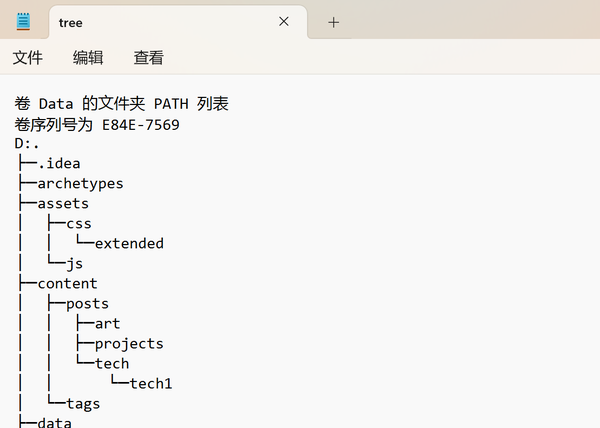This screenshot has width=600, height=428.
Task: Open the 文件 menu
Action: 28,58
